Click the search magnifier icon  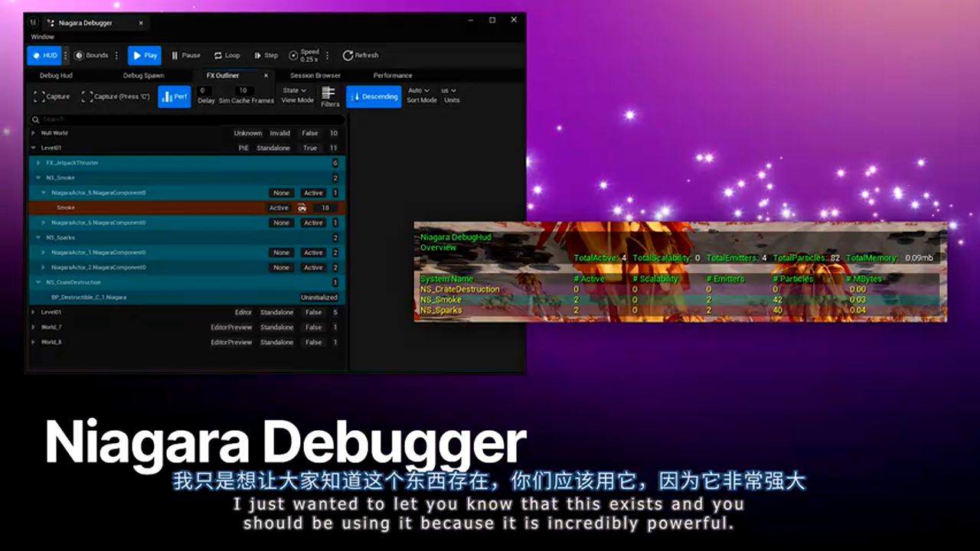click(35, 119)
